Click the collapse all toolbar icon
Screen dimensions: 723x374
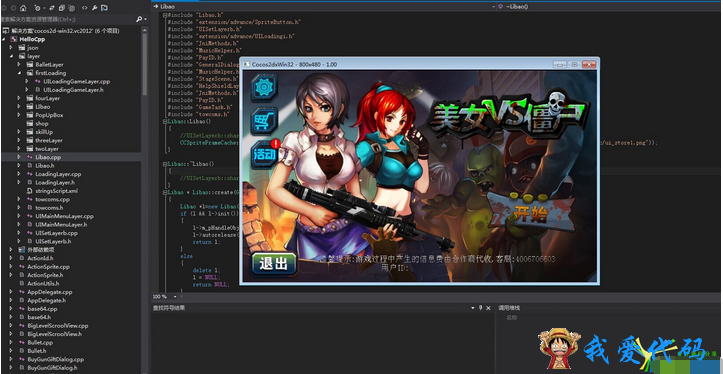click(x=61, y=8)
